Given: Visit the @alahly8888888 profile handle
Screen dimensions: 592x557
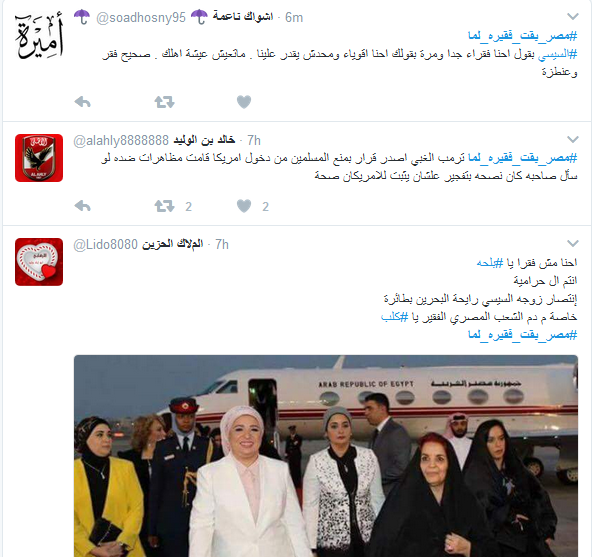Looking at the screenshot, I should click(x=121, y=140).
